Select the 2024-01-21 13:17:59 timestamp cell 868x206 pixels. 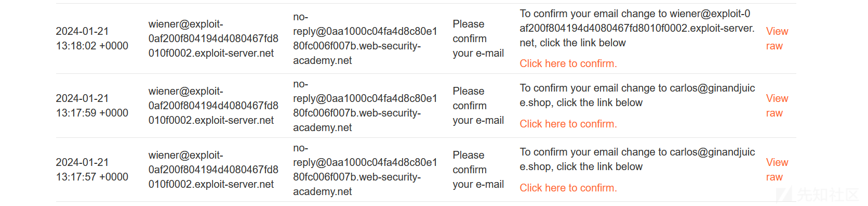(x=92, y=106)
